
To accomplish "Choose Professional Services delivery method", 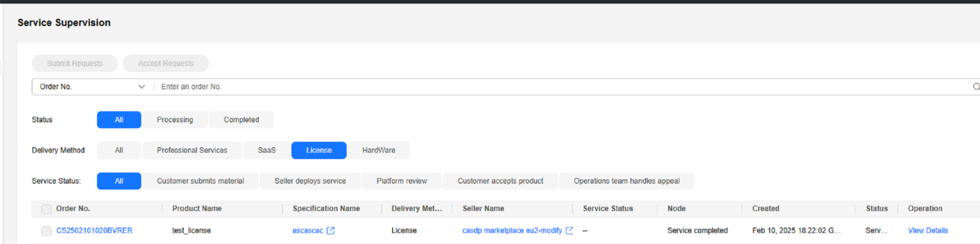I will (192, 151).
